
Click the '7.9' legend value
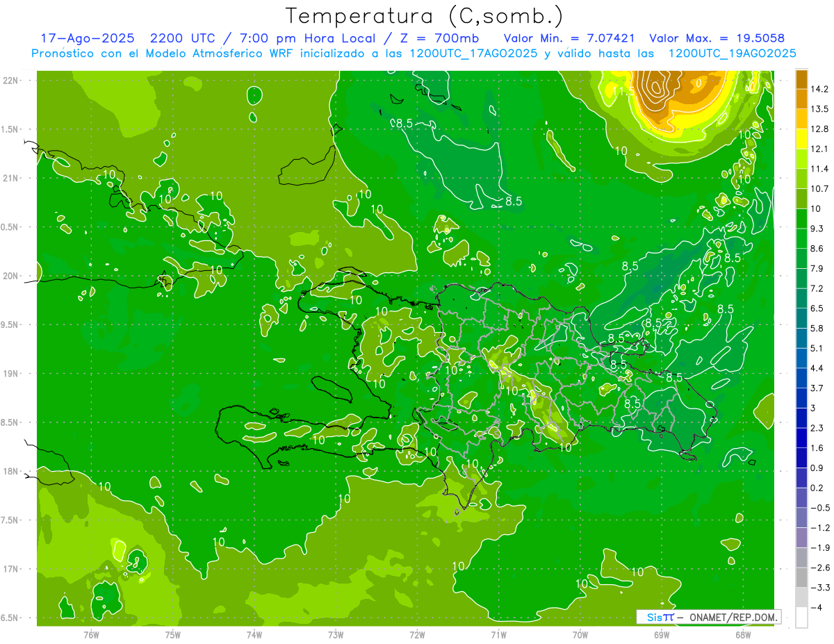pos(818,268)
